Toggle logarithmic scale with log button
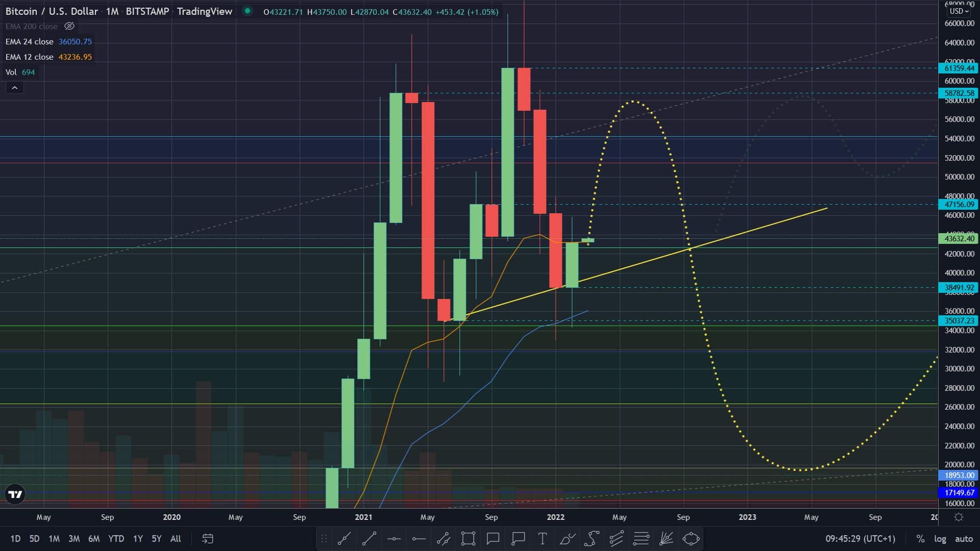This screenshot has height=551, width=980. pyautogui.click(x=940, y=539)
